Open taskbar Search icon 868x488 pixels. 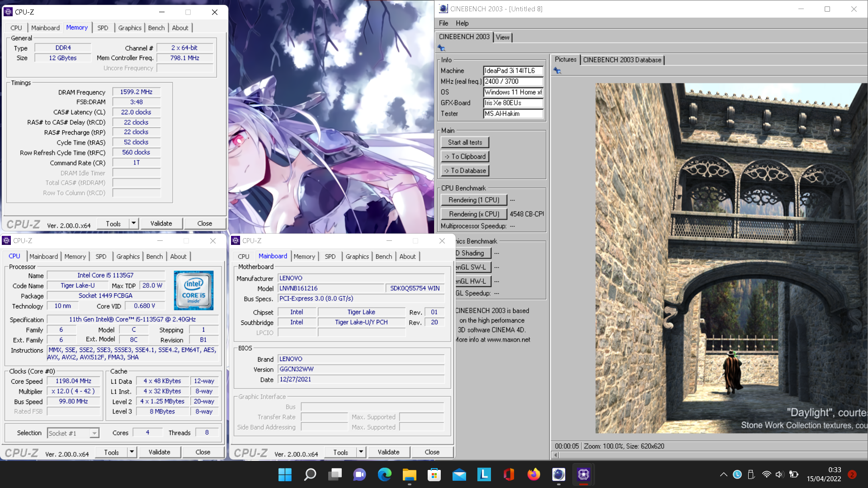tap(310, 474)
